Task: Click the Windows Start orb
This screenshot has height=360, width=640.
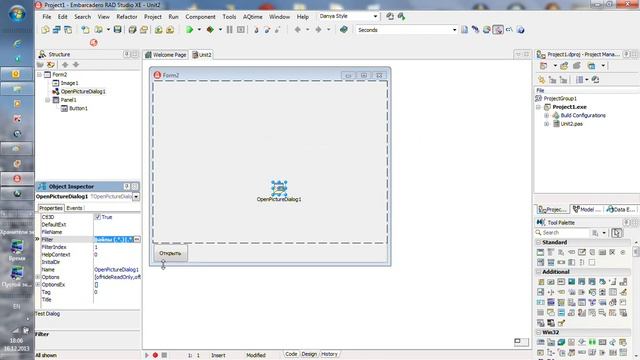Action: point(17,14)
